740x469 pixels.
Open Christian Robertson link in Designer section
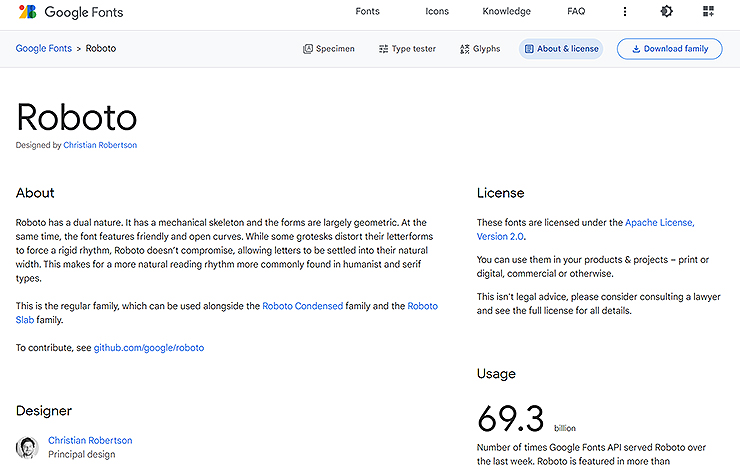click(90, 440)
